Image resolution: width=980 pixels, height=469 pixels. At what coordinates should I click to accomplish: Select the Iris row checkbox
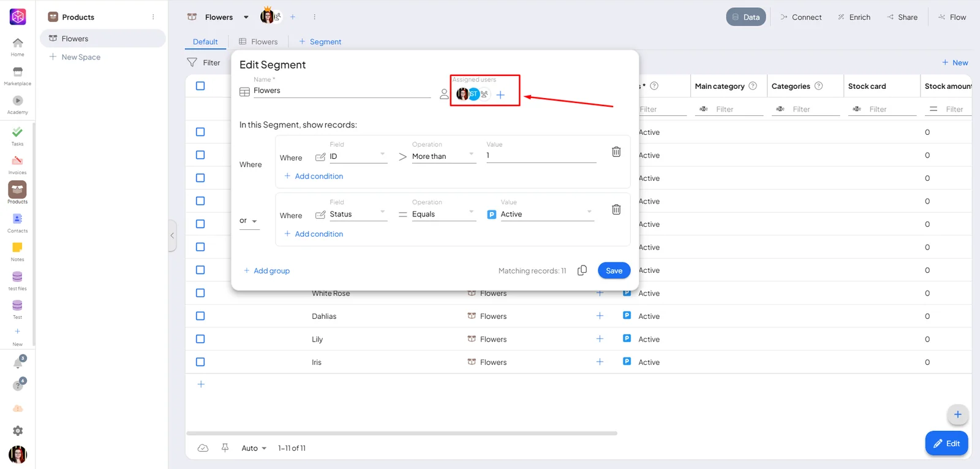click(x=200, y=362)
